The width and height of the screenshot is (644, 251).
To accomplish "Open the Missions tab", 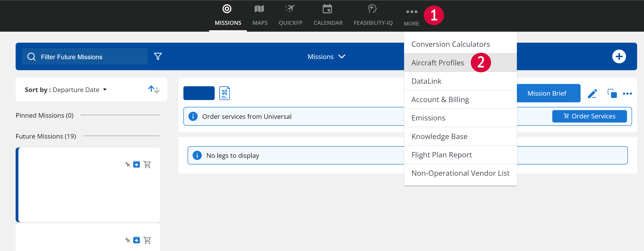I will (228, 15).
